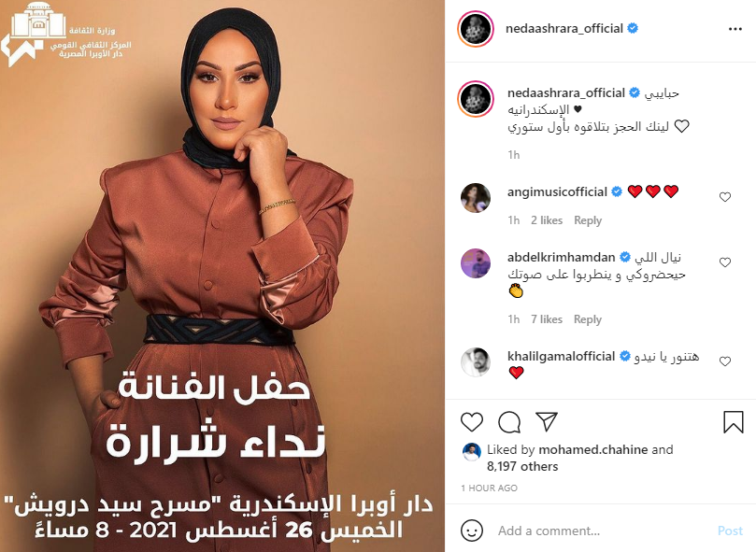Open the comment bubble icon
This screenshot has width=756, height=552.
tap(509, 422)
